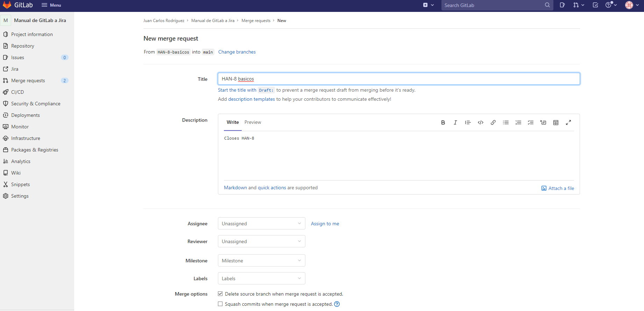
Task: Click the Deployments icon in sidebar
Action: (6, 115)
